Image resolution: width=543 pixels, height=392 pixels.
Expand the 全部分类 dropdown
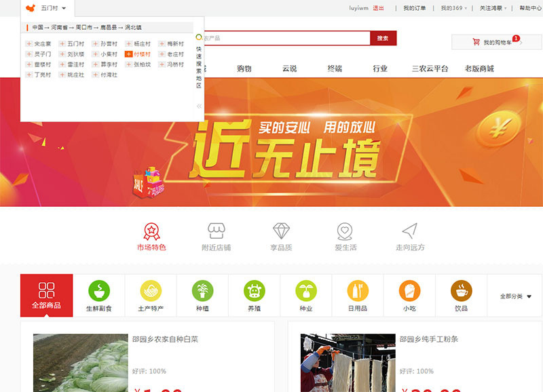515,296
